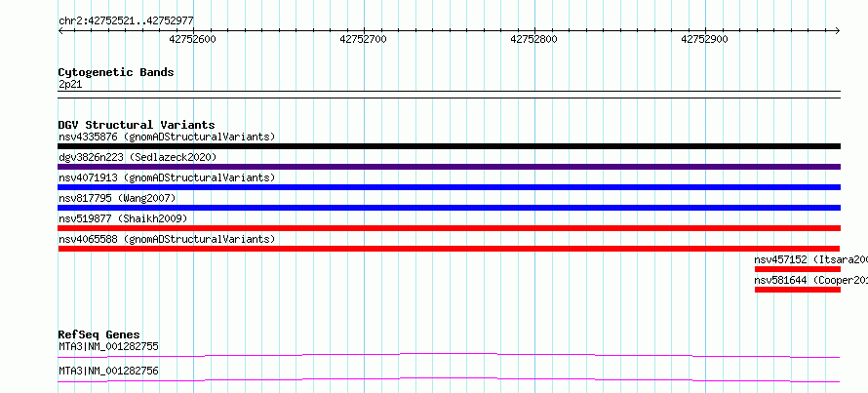Click the left arrow of the ruler
The height and width of the screenshot is (393, 868).
click(60, 30)
